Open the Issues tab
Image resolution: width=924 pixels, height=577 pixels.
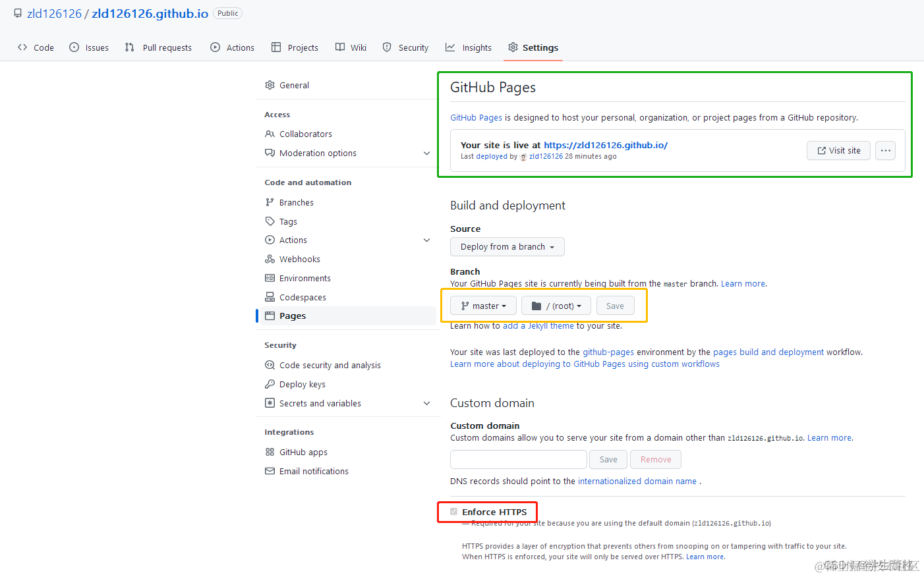(89, 47)
